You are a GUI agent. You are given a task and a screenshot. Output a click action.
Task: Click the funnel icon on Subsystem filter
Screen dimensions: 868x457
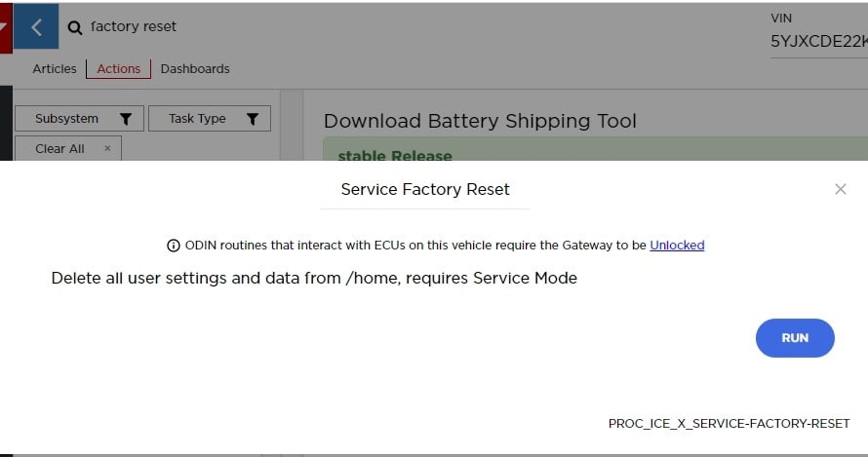126,119
